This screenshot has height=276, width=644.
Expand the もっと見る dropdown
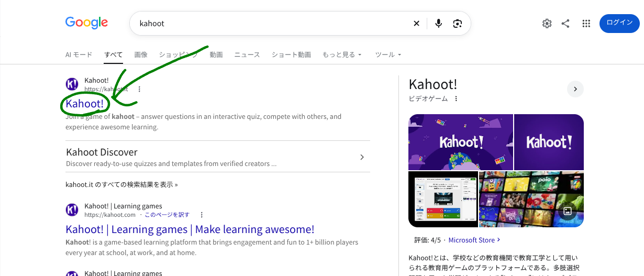click(342, 54)
